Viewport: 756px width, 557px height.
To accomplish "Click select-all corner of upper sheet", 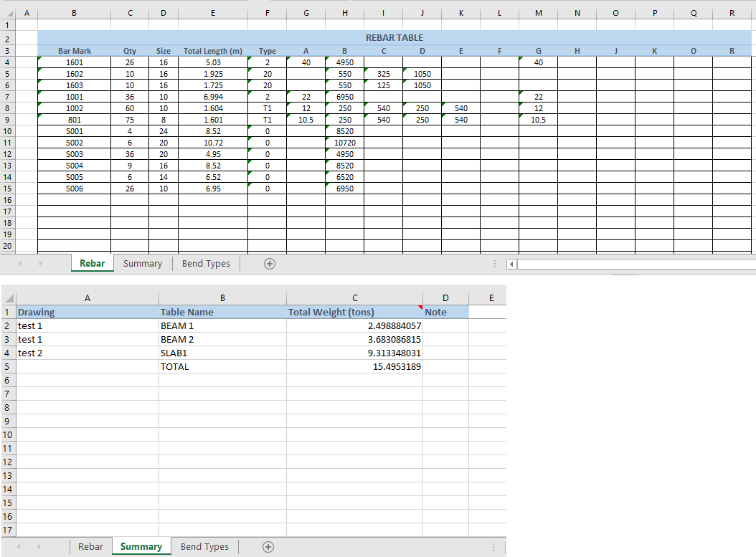I will point(9,14).
